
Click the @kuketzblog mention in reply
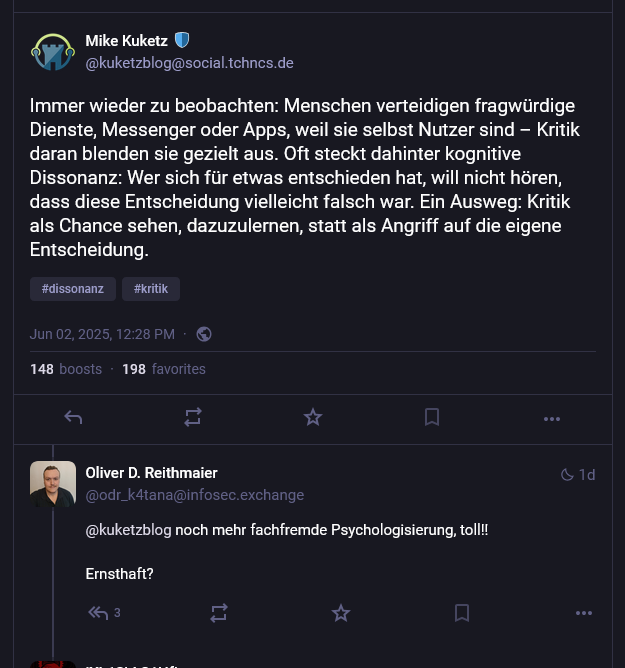coord(128,530)
